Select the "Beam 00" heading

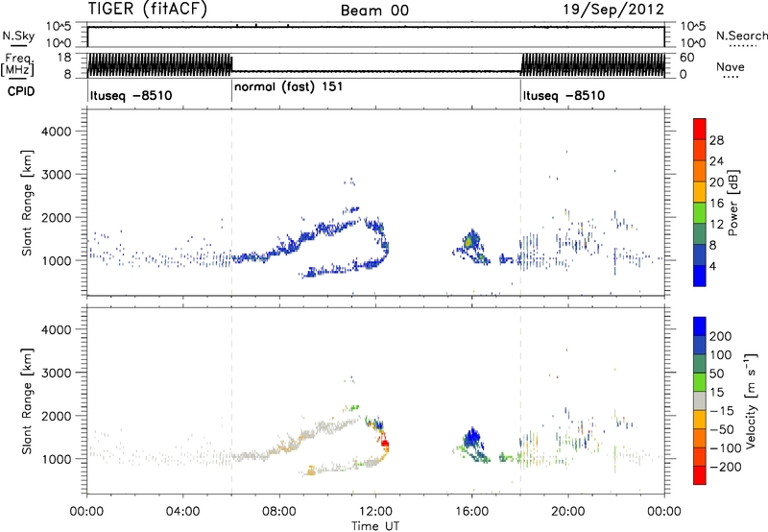[374, 11]
